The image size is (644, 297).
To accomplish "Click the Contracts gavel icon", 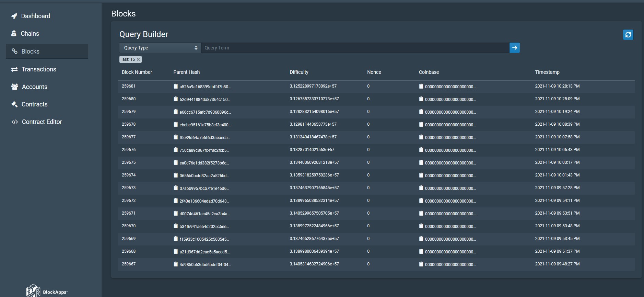I will [14, 104].
